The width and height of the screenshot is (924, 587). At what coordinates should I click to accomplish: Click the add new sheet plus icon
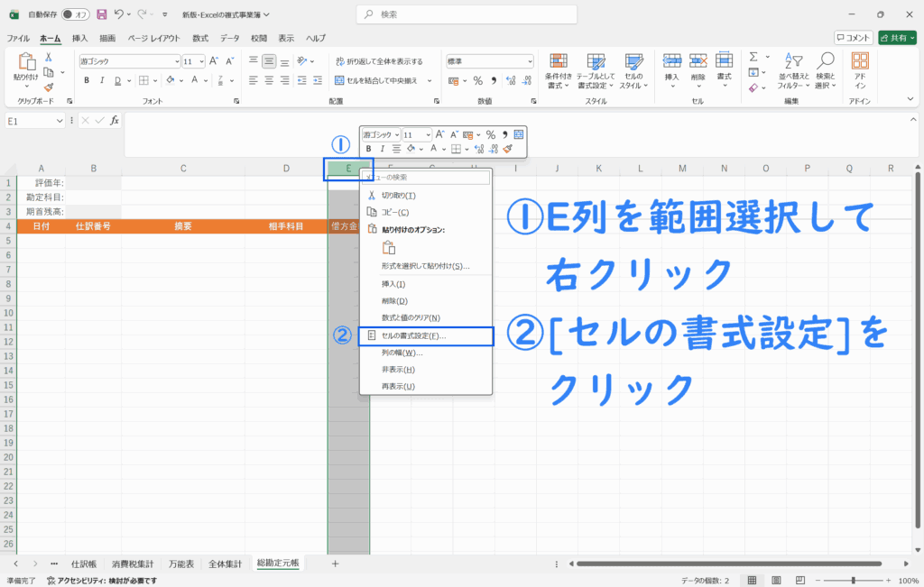335,564
